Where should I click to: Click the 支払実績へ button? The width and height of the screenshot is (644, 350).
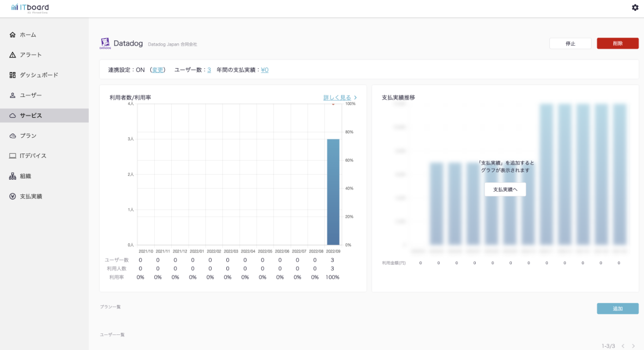[x=505, y=189]
